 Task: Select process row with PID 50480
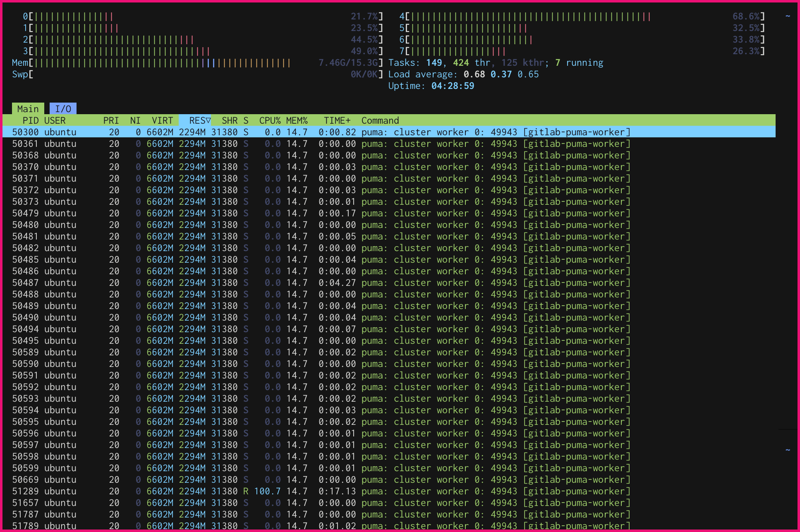tap(389, 225)
